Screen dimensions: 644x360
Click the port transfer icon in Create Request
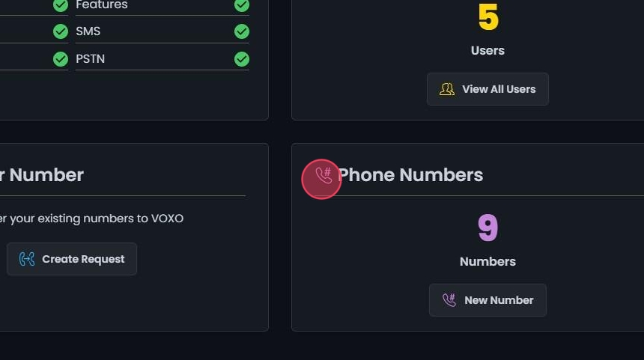coord(27,259)
